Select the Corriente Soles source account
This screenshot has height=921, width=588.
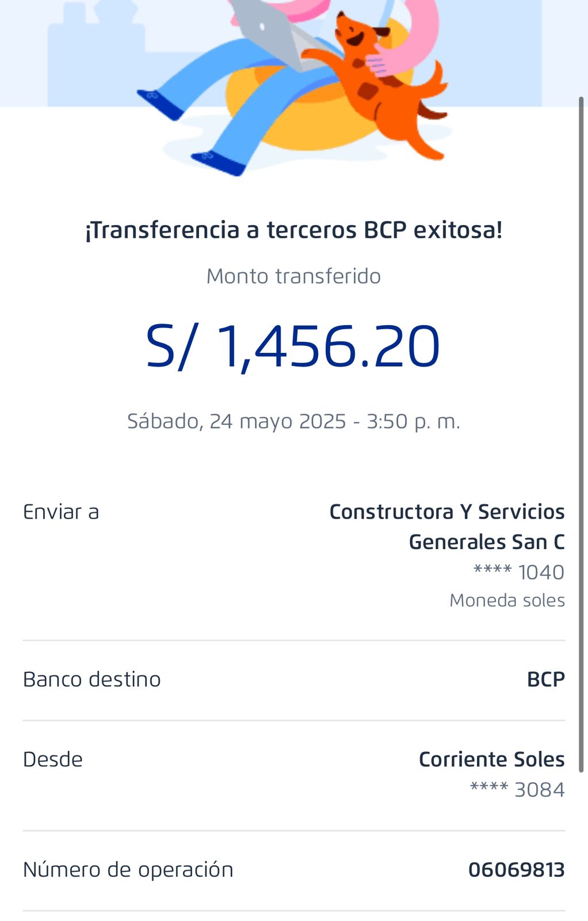(491, 759)
